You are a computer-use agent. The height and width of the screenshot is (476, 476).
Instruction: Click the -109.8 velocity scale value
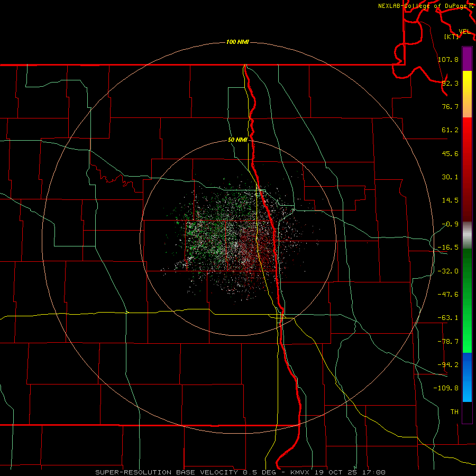[446, 388]
